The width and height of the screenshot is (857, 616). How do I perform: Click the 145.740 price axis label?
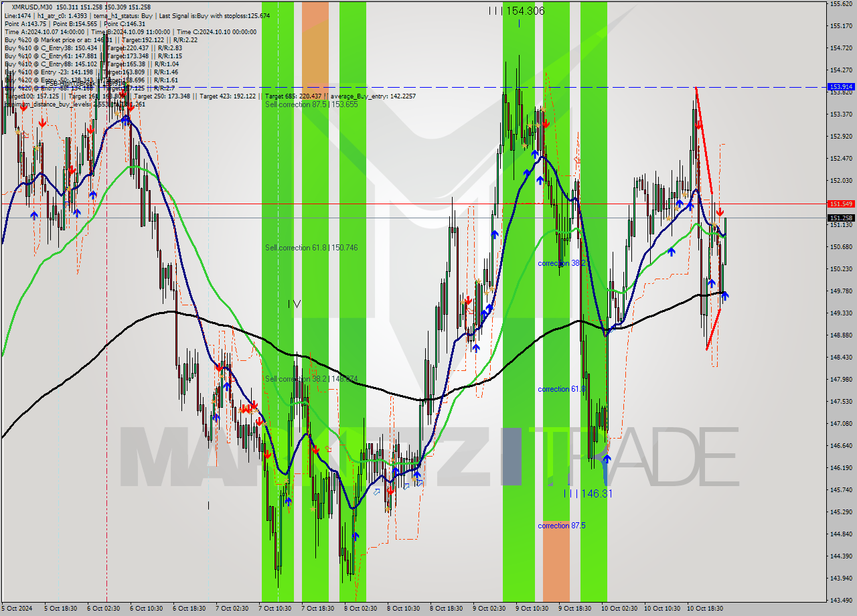[x=841, y=490]
